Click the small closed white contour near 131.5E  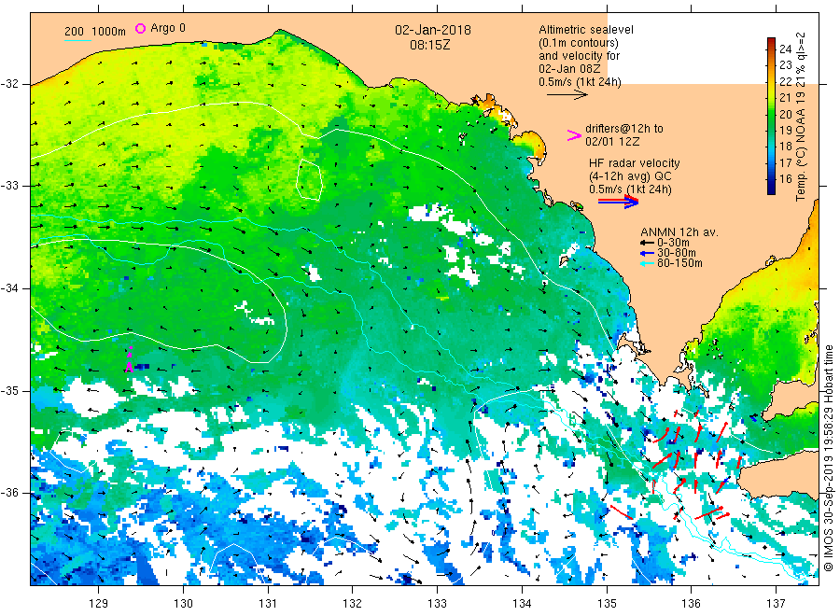(x=309, y=179)
